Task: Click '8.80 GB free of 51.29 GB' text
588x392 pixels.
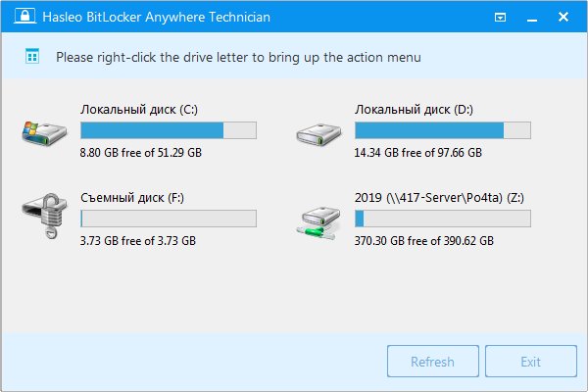Action: (141, 152)
